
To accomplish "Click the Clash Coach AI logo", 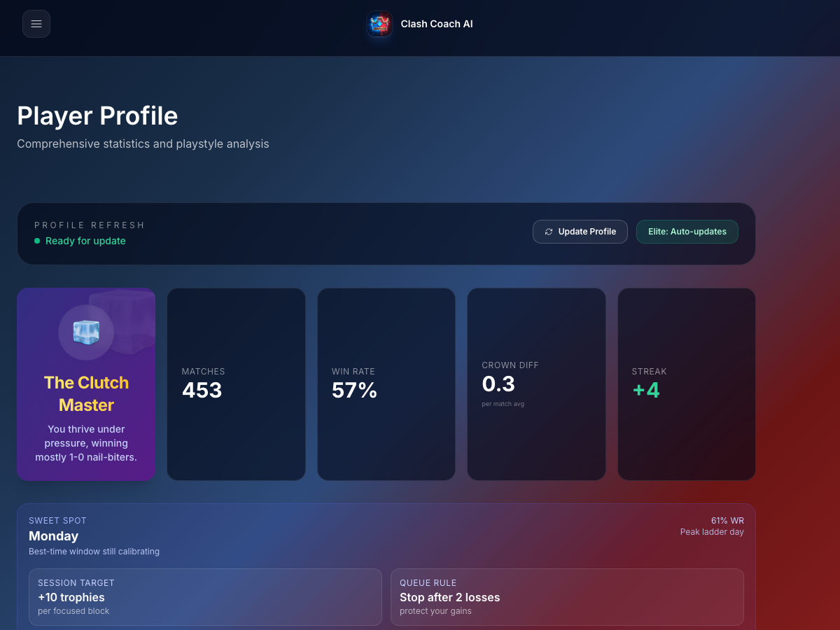I will click(379, 24).
